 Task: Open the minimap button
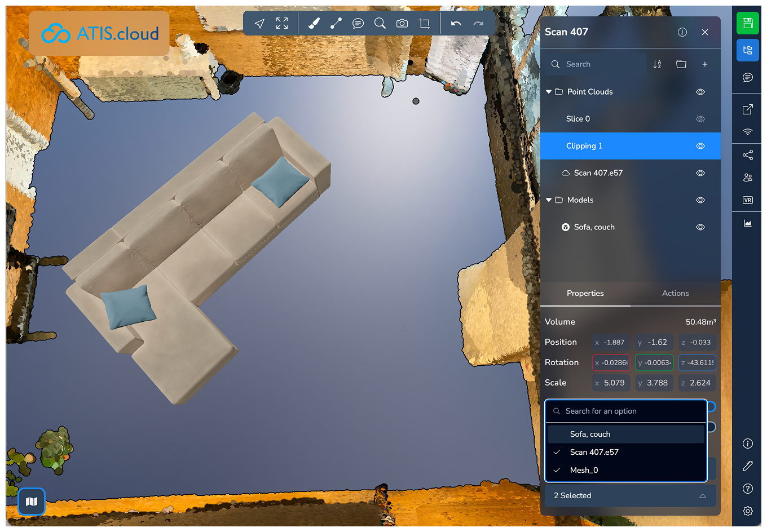pyautogui.click(x=32, y=501)
